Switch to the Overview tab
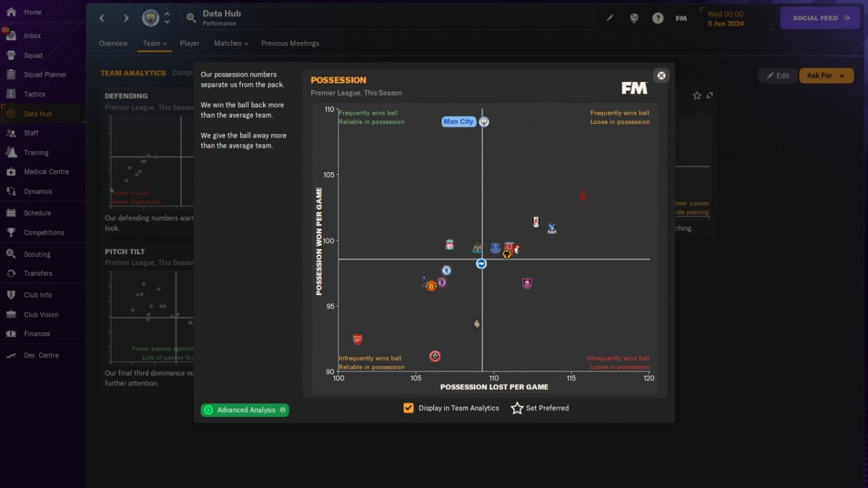868x488 pixels. click(113, 43)
